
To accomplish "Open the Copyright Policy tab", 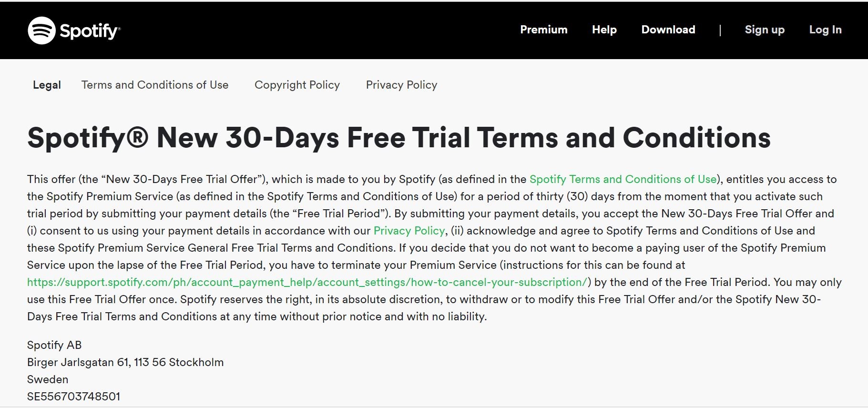I will [x=297, y=85].
